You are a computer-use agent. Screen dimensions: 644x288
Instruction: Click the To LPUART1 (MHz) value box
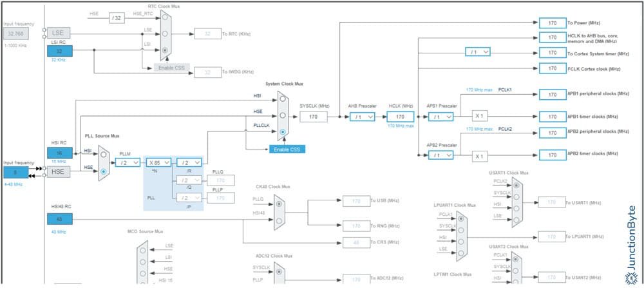click(552, 236)
